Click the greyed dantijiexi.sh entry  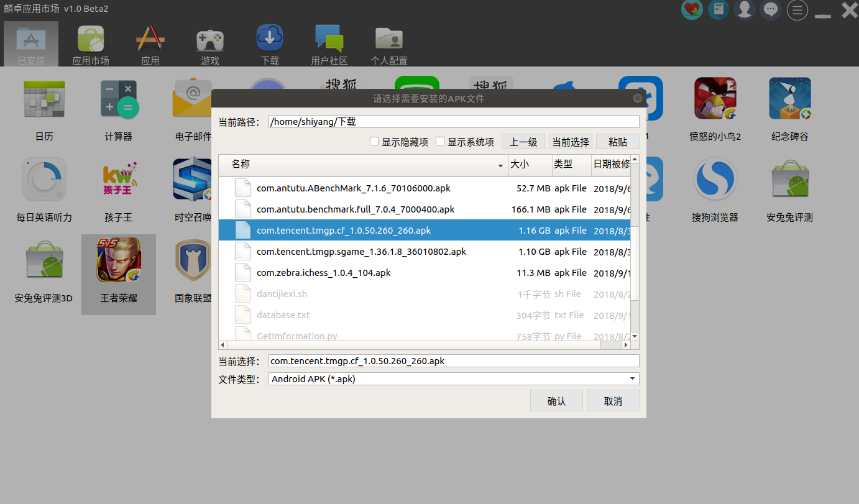(x=425, y=294)
